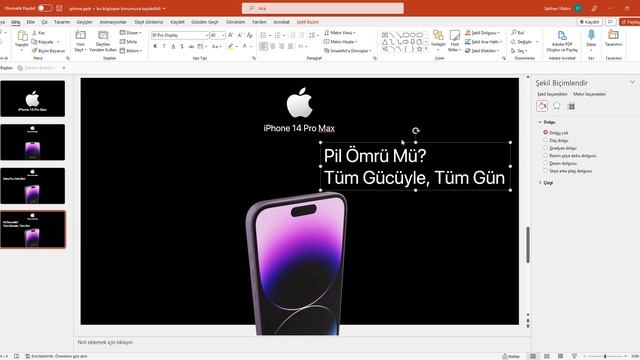The image size is (640, 360).
Task: Select Fill & Line paint bucket icon
Action: coord(542,106)
